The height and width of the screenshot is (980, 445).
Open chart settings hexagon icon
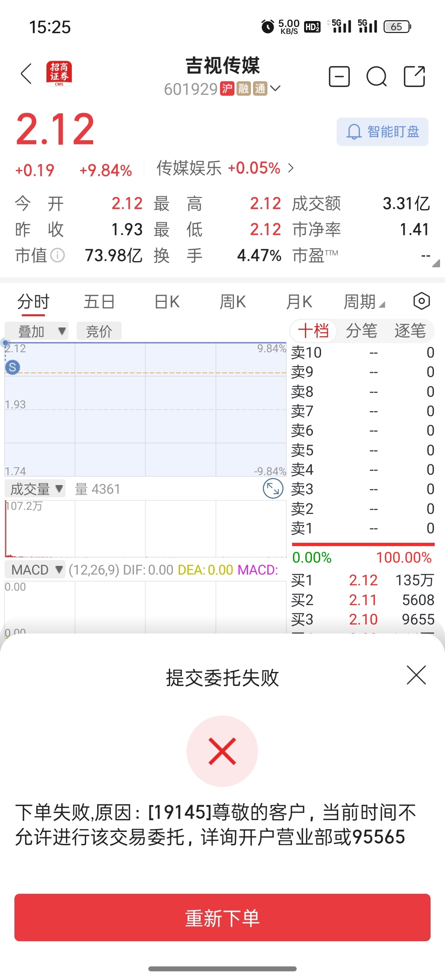(422, 301)
